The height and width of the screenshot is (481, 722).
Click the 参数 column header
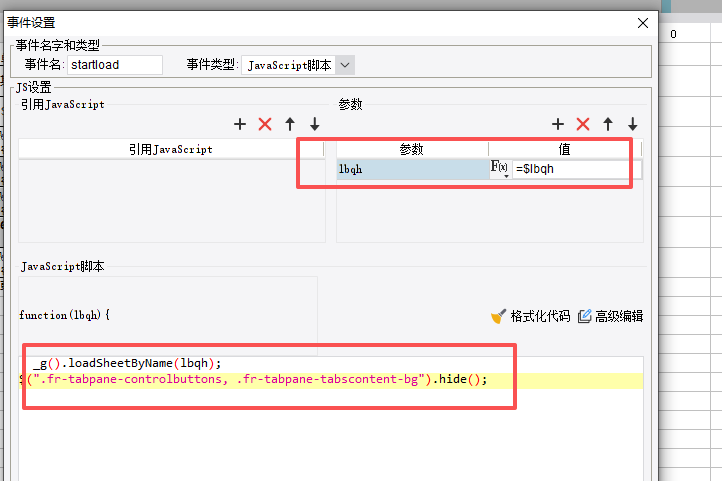click(412, 150)
